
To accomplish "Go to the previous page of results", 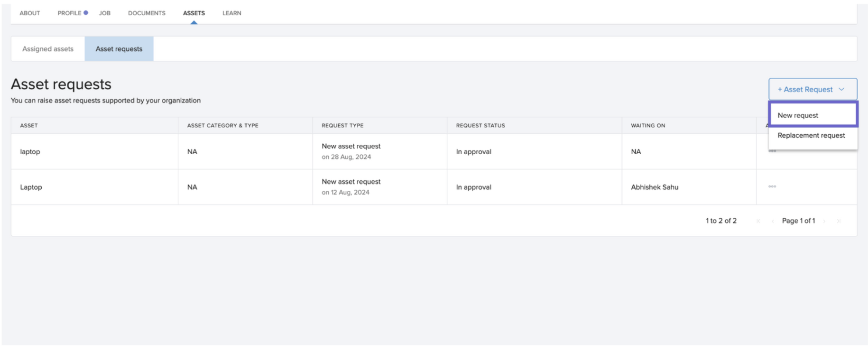I will click(x=773, y=221).
